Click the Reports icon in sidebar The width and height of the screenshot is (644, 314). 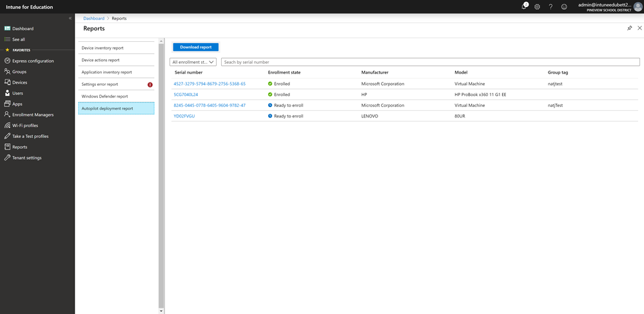pyautogui.click(x=7, y=147)
